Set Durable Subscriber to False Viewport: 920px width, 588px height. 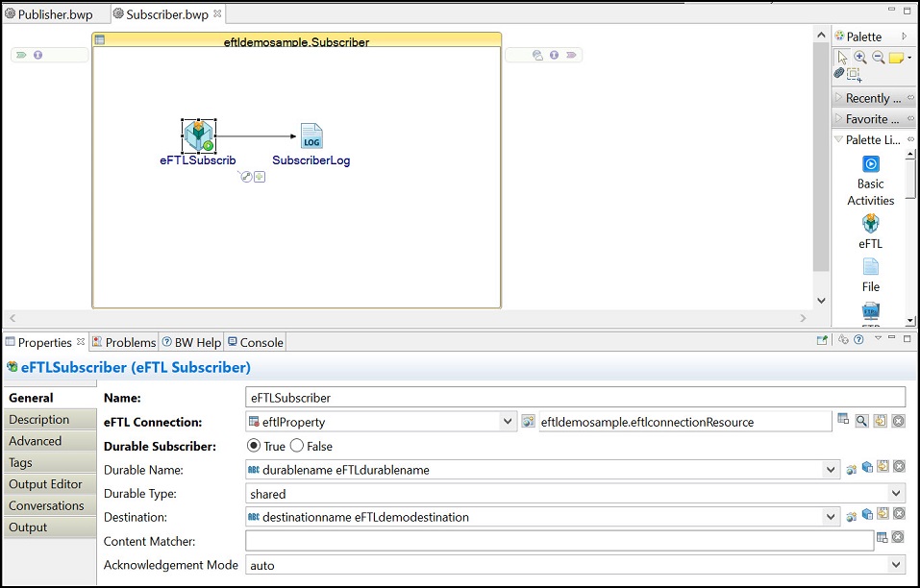297,446
